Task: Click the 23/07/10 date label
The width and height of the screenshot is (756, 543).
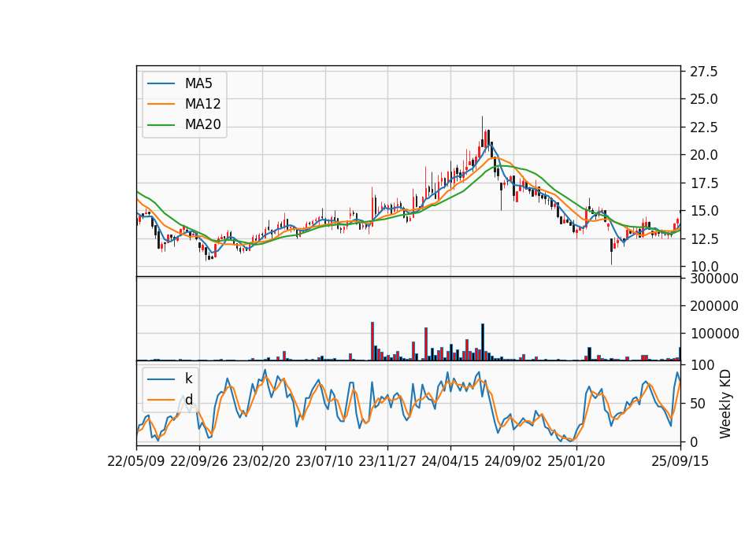Action: point(324,461)
